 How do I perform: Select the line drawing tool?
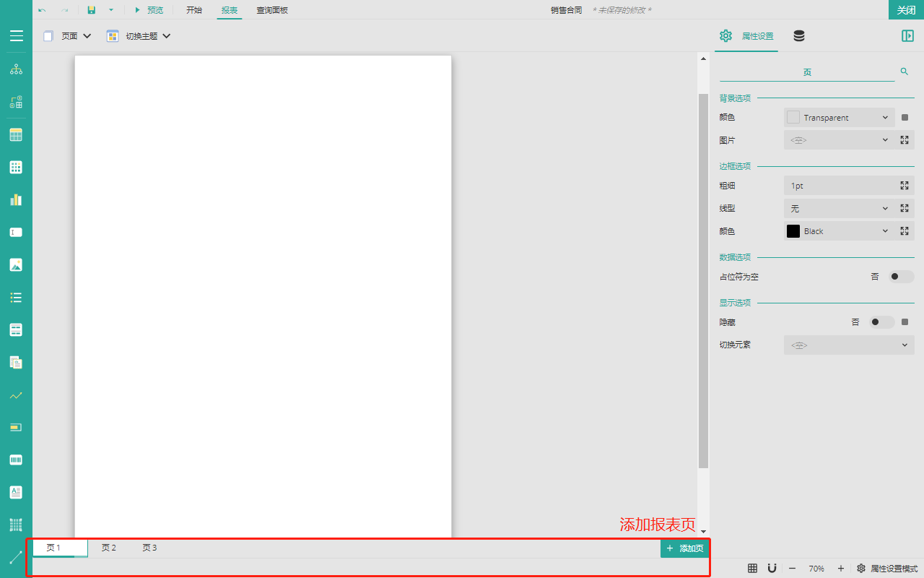(x=16, y=557)
